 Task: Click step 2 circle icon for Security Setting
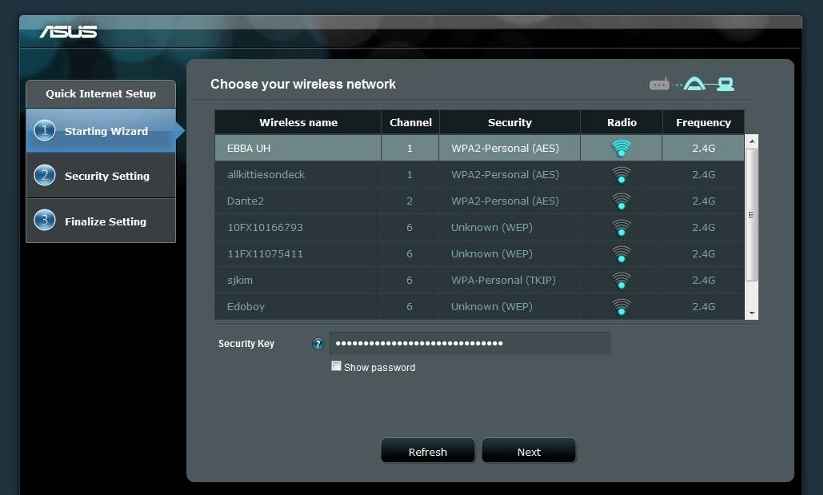[45, 175]
